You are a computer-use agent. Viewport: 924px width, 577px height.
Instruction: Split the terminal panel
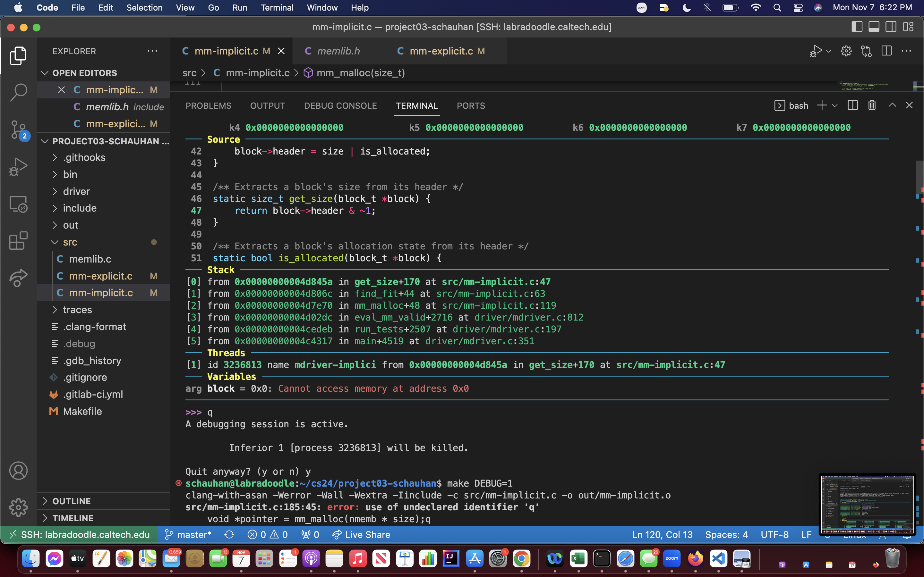(852, 105)
